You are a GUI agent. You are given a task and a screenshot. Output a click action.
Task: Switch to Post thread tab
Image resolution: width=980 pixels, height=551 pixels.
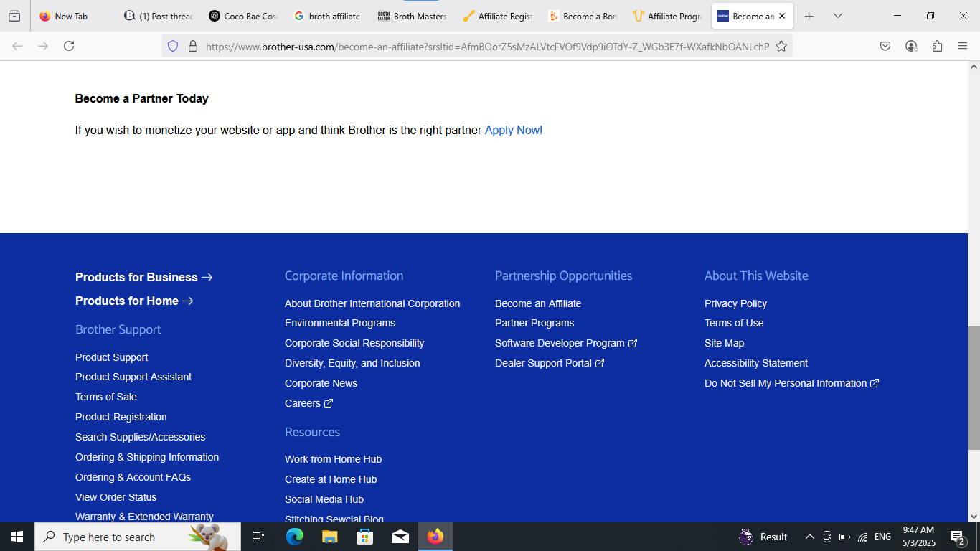158,16
